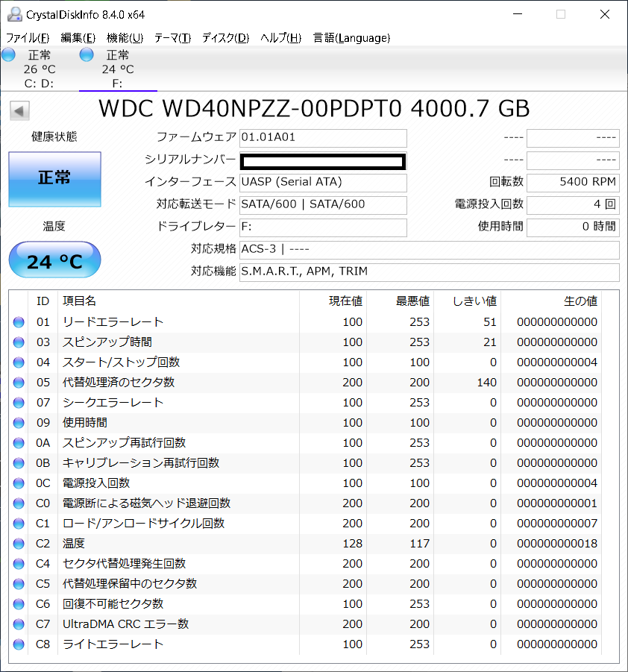Viewport: 628px width, 672px height.
Task: Click the 現在値 column header
Action: (x=333, y=301)
